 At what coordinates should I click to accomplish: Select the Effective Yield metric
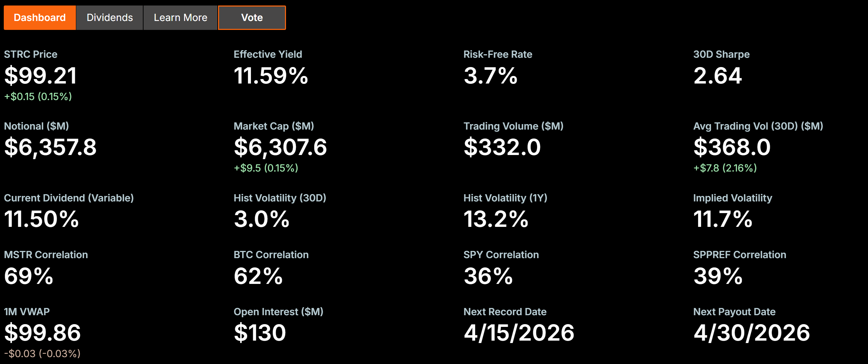(271, 76)
